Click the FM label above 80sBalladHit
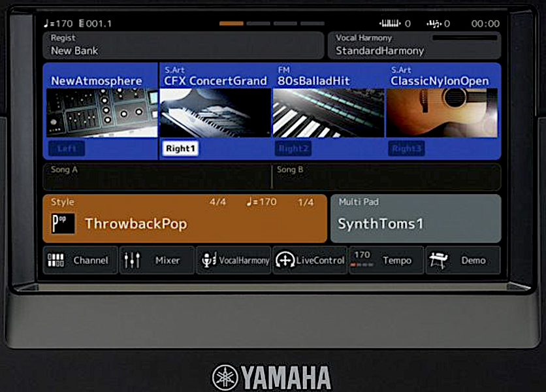 coord(284,70)
